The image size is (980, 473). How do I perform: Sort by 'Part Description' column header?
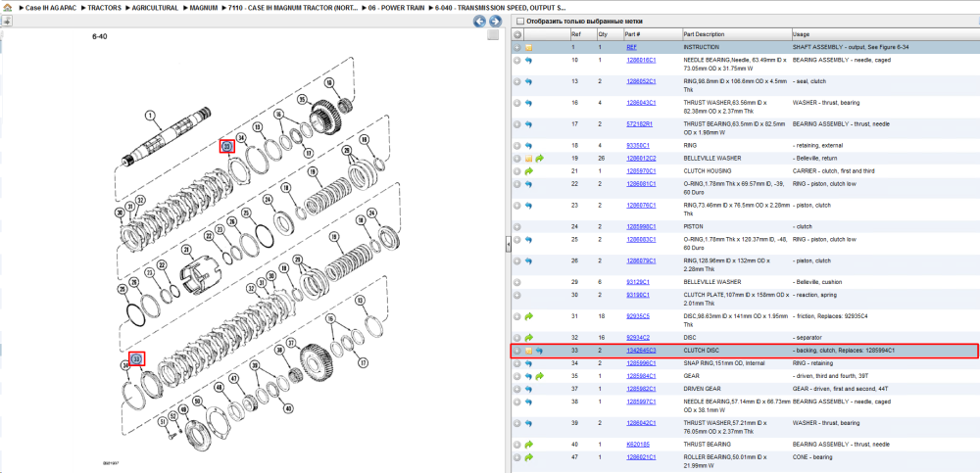coord(704,34)
